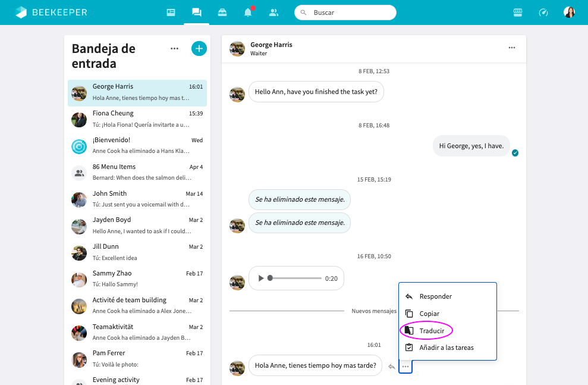Select Responder from the context menu
The image size is (588, 385).
pos(435,296)
